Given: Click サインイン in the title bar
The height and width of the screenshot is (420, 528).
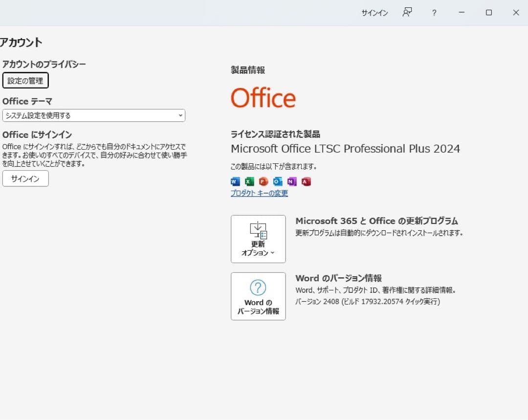Looking at the screenshot, I should pos(374,13).
